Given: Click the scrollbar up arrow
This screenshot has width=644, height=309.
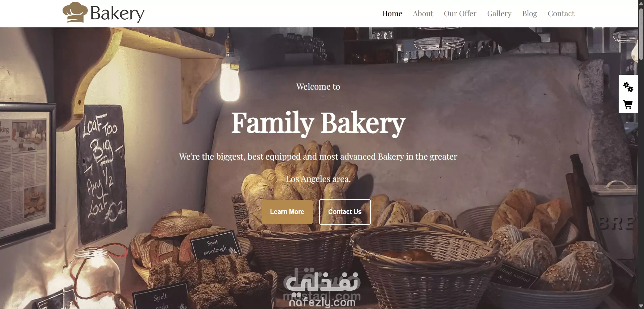Looking at the screenshot, I should (641, 3).
